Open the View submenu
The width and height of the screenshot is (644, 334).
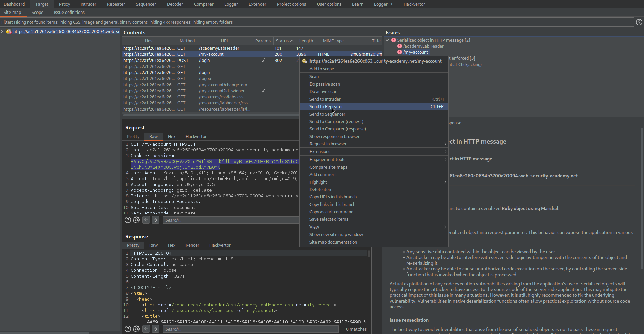pos(374,227)
